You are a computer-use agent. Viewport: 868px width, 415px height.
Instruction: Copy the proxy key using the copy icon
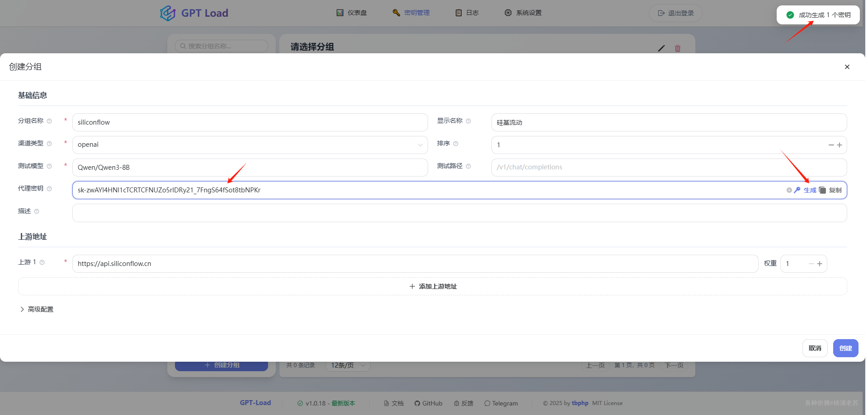pos(822,190)
